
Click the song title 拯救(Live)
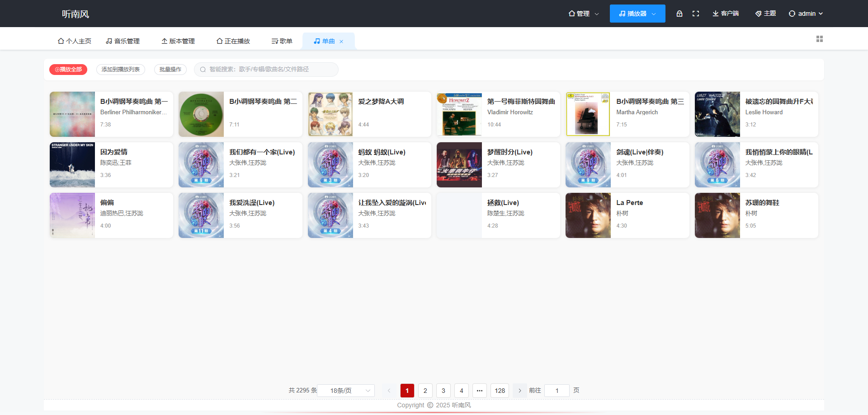[x=503, y=203]
